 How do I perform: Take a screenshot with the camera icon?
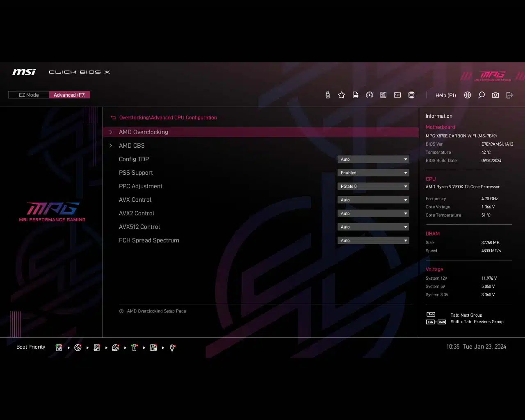coord(495,95)
